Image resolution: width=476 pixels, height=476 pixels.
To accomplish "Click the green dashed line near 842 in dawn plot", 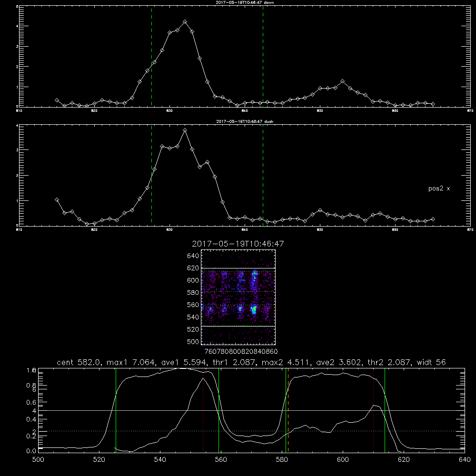I will pos(263,56).
